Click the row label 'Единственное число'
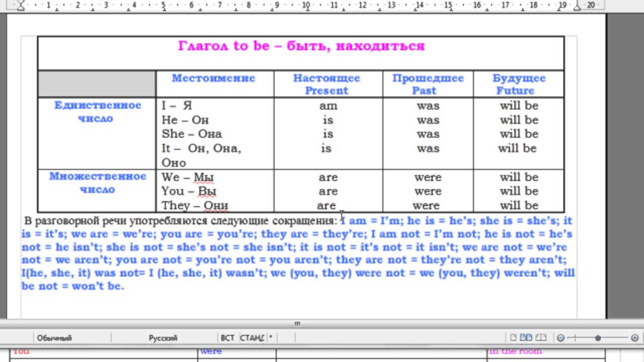The height and width of the screenshot is (362, 644). tap(98, 112)
